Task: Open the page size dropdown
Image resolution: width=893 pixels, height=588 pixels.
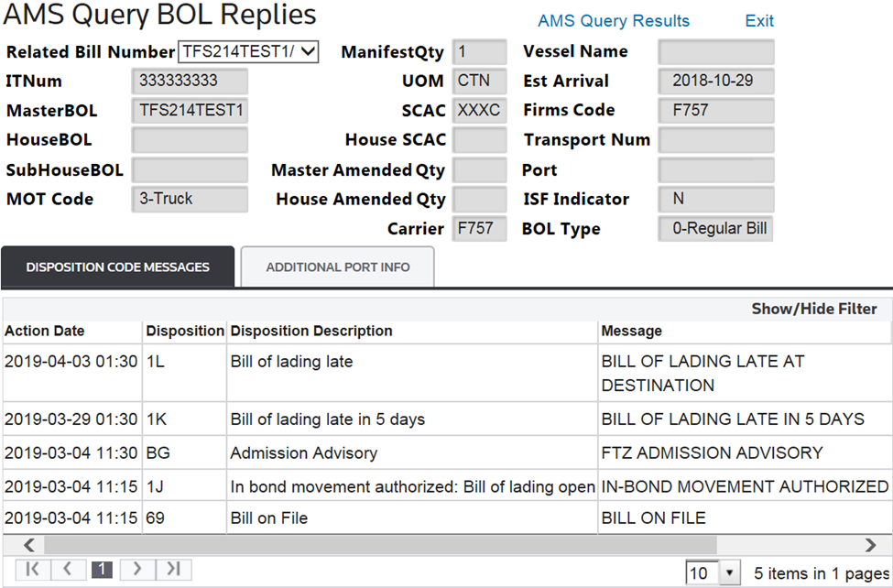Action: (729, 573)
